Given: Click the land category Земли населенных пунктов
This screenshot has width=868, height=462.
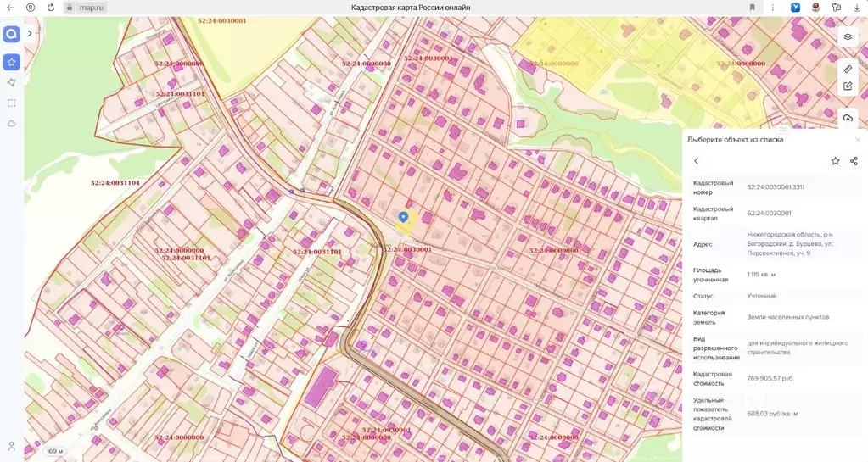Looking at the screenshot, I should click(788, 317).
